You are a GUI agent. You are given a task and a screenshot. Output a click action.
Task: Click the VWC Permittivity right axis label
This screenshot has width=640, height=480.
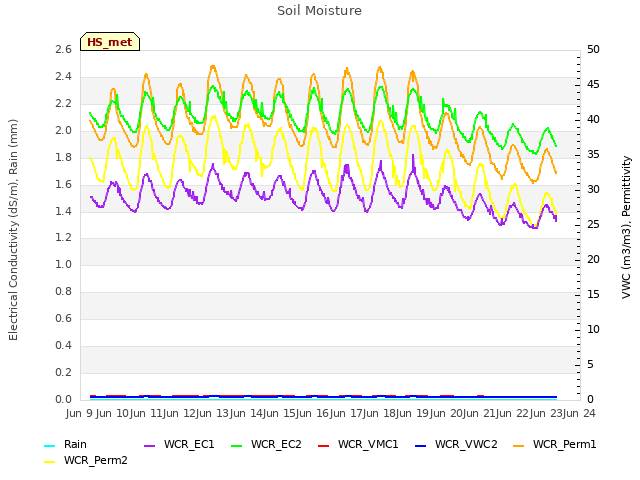626,227
